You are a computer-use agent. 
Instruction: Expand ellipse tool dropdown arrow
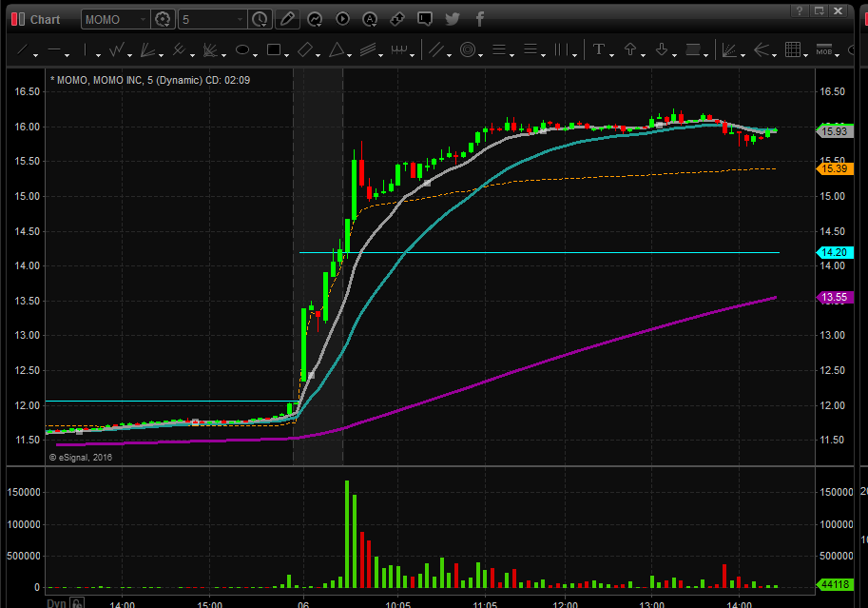[x=255, y=55]
